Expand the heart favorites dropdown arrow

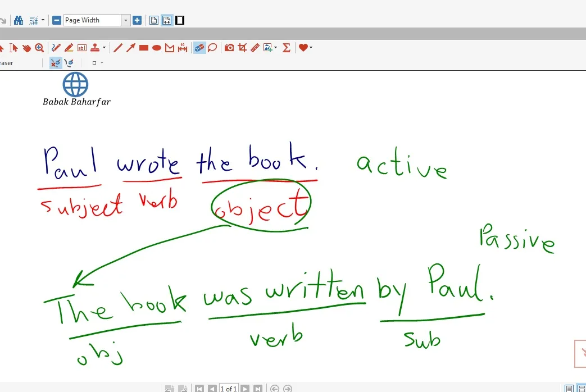(311, 48)
